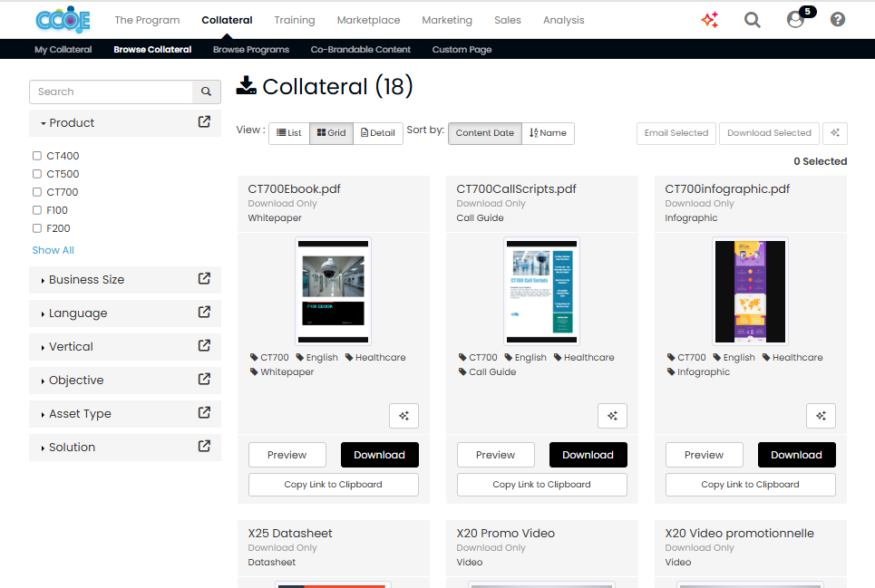Enable the F100 product checkbox

click(x=36, y=209)
